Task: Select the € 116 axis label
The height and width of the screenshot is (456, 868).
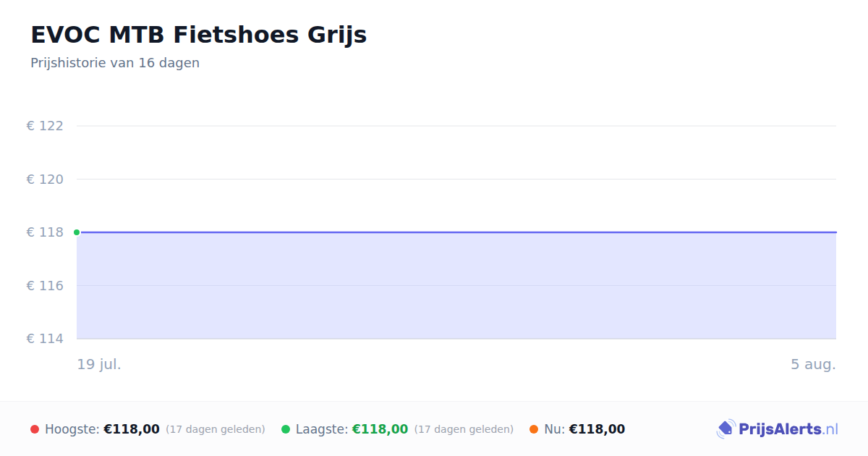Action: pos(45,286)
